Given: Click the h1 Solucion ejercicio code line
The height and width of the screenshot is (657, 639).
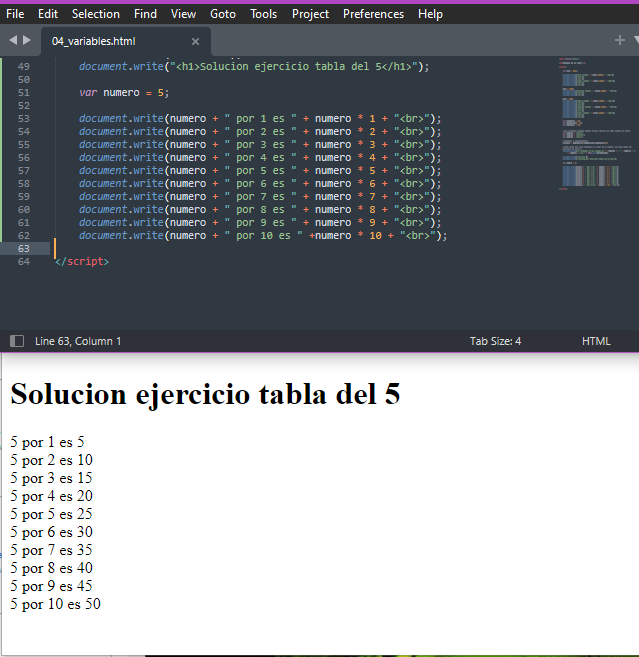Looking at the screenshot, I should click(x=254, y=67).
